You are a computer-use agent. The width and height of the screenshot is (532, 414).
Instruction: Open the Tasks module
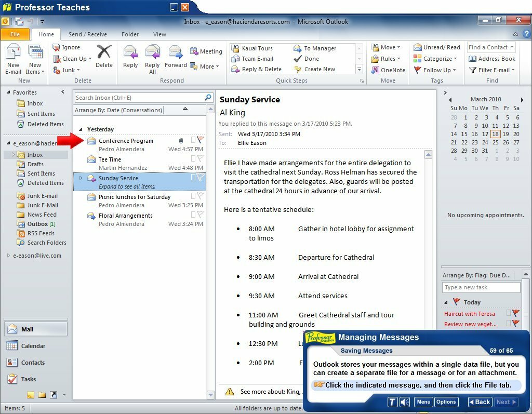tap(36, 379)
